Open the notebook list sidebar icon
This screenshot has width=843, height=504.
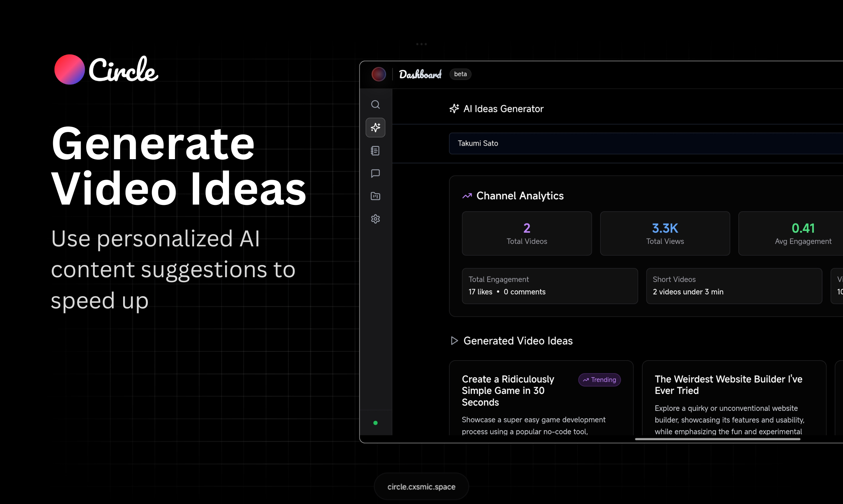[375, 151]
